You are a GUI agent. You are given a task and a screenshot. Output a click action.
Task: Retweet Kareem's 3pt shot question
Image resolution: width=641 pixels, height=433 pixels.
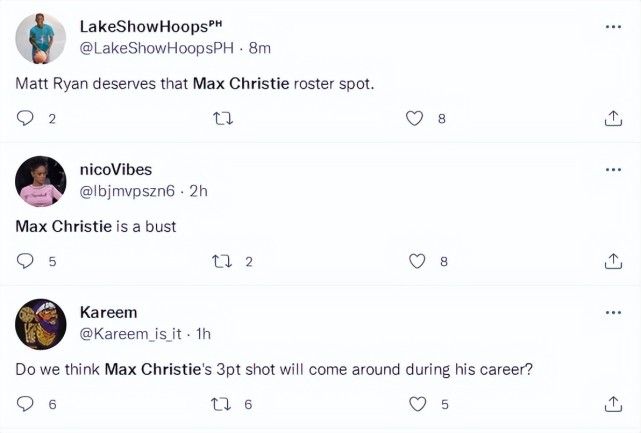pyautogui.click(x=222, y=404)
